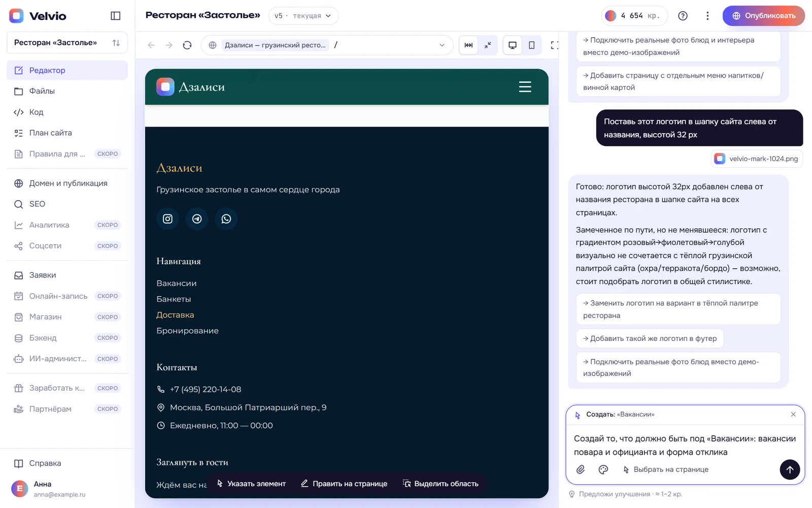812x508 pixels.
Task: Open Домен и публикация
Action: pos(67,183)
